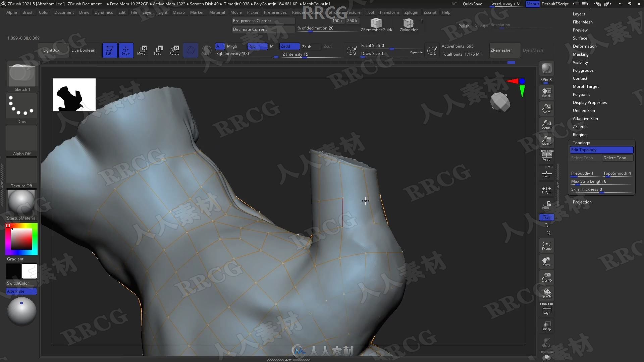Open the Alpha menu

coord(11,12)
